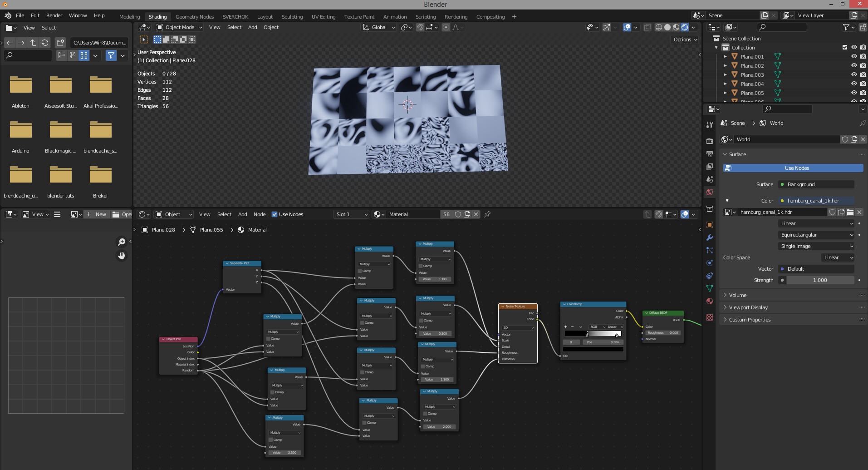
Task: Expand Plane.004 in the outliner
Action: [x=726, y=84]
